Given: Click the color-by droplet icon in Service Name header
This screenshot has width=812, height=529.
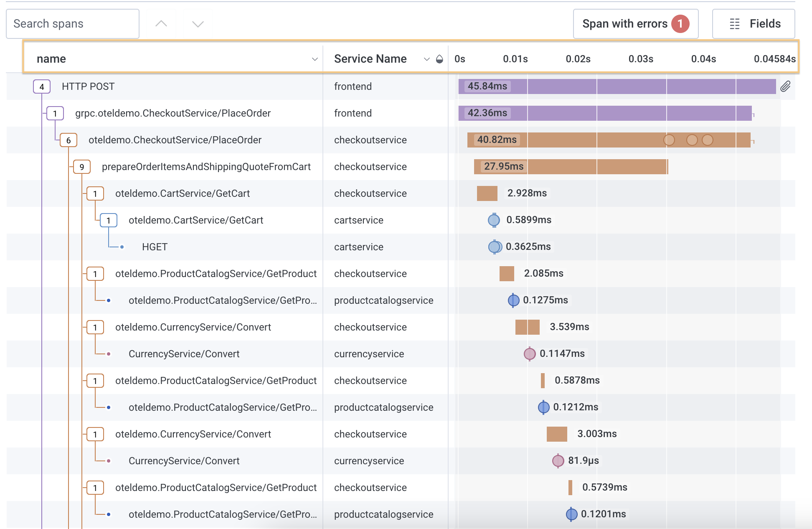Looking at the screenshot, I should click(439, 59).
